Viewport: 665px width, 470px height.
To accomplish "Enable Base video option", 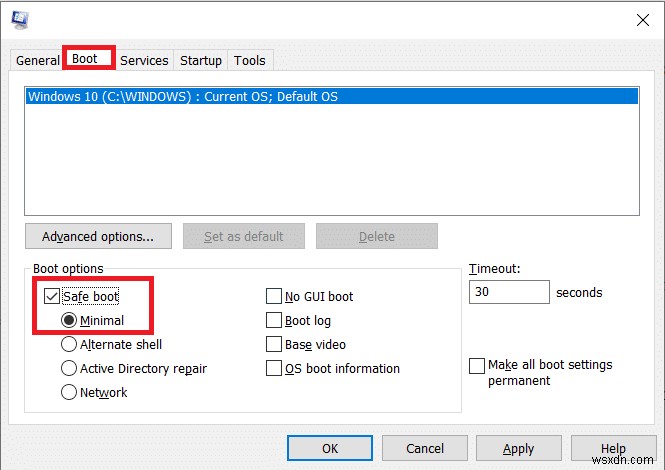I will coord(274,345).
